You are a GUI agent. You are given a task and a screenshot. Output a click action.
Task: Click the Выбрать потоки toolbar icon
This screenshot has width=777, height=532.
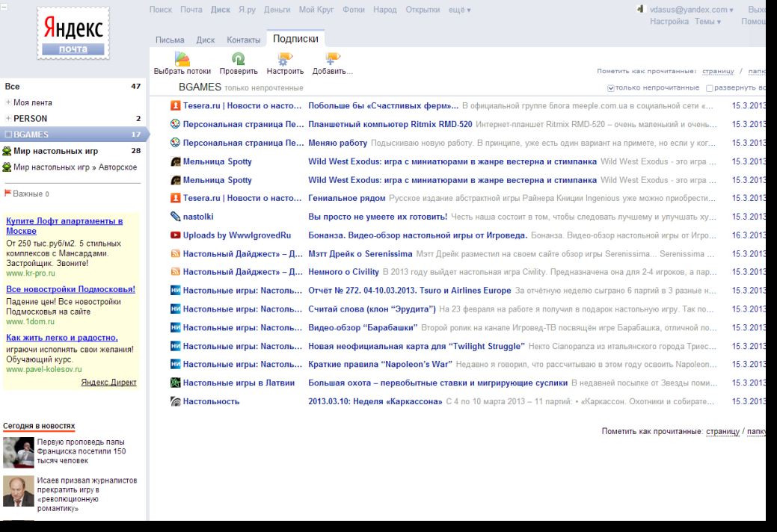182,59
